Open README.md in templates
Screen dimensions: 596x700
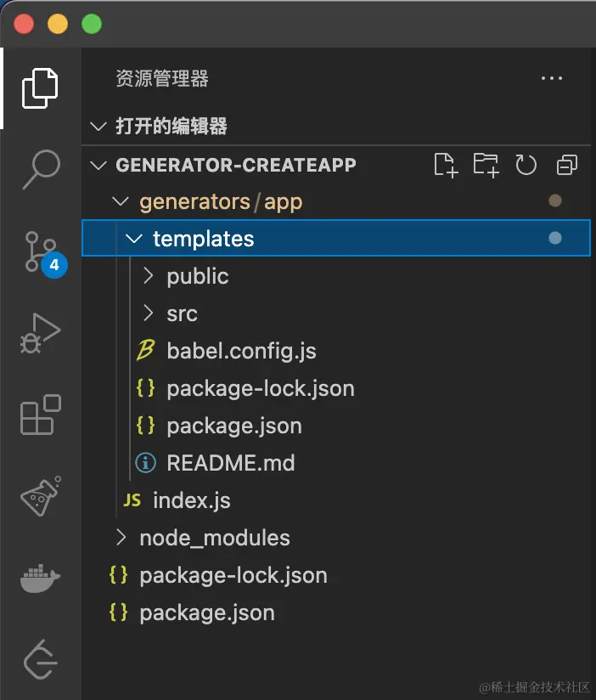(230, 463)
